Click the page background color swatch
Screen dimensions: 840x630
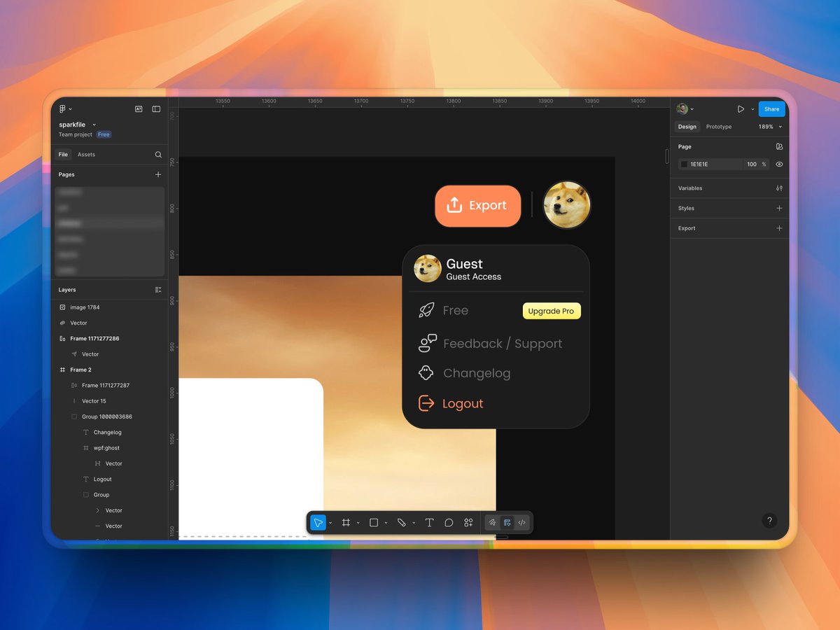tap(684, 164)
